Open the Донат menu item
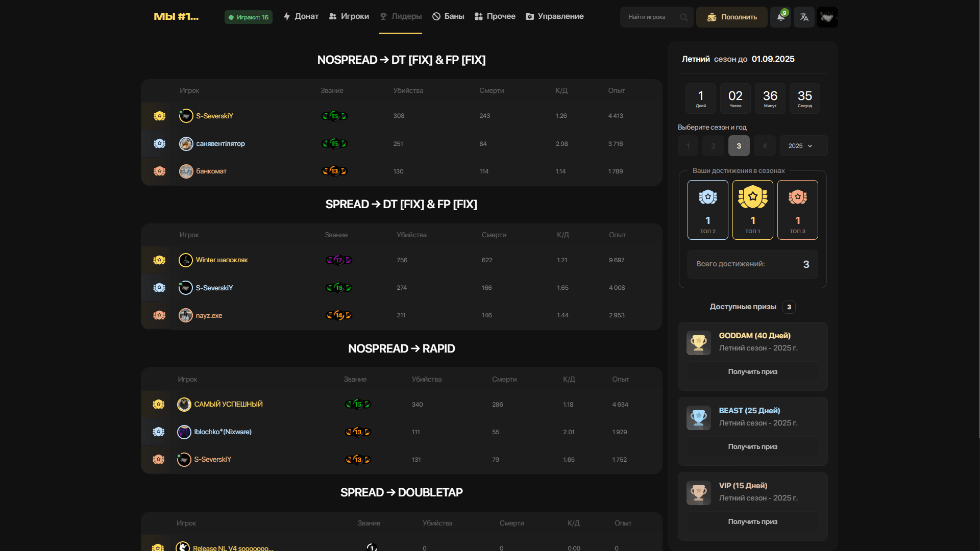 point(301,16)
